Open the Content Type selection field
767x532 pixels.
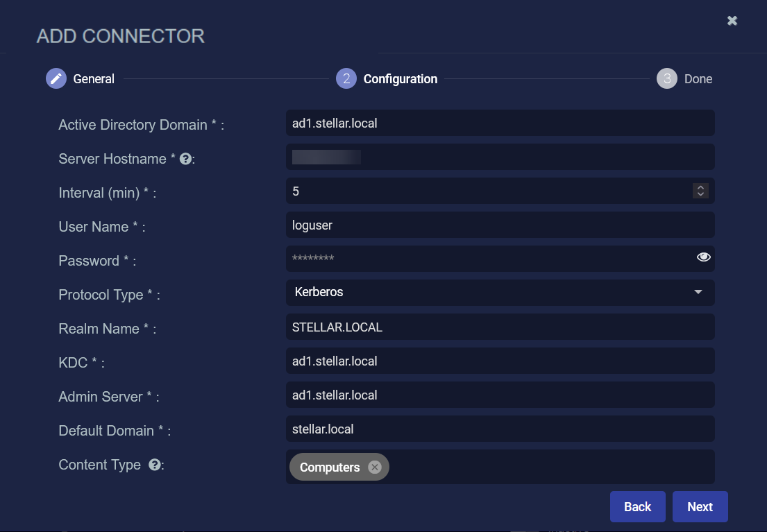(548, 467)
